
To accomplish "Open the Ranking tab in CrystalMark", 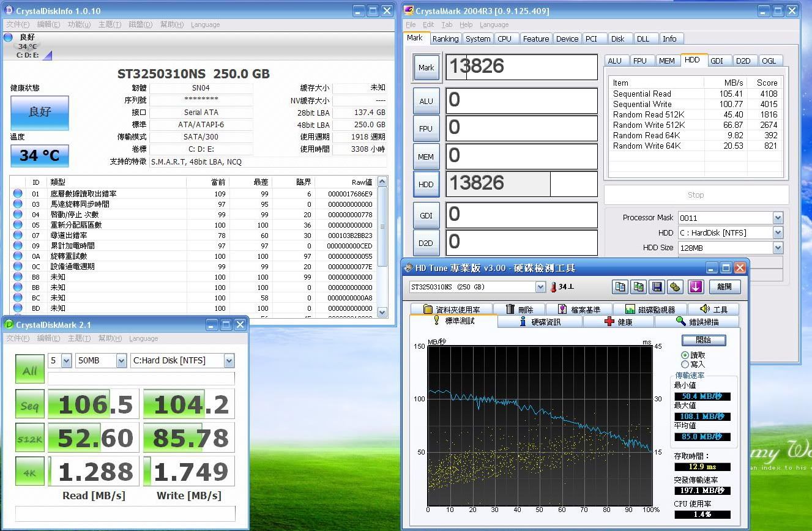I will [x=445, y=39].
